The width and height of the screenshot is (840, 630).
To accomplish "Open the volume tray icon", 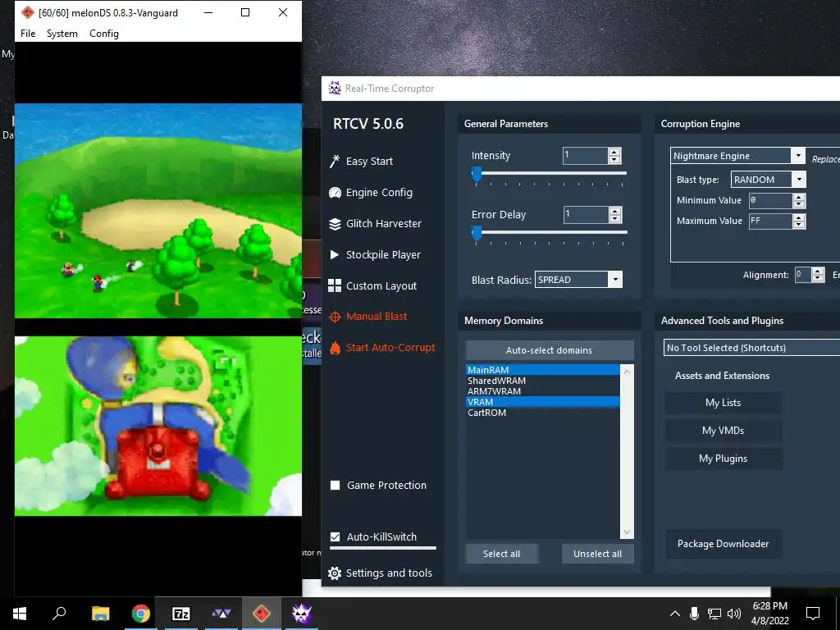I will click(x=734, y=614).
